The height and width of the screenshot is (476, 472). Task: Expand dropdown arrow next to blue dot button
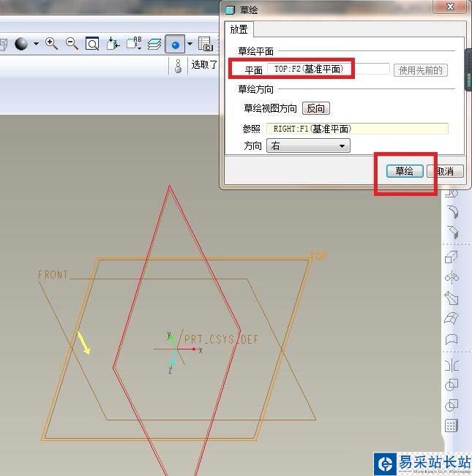190,44
